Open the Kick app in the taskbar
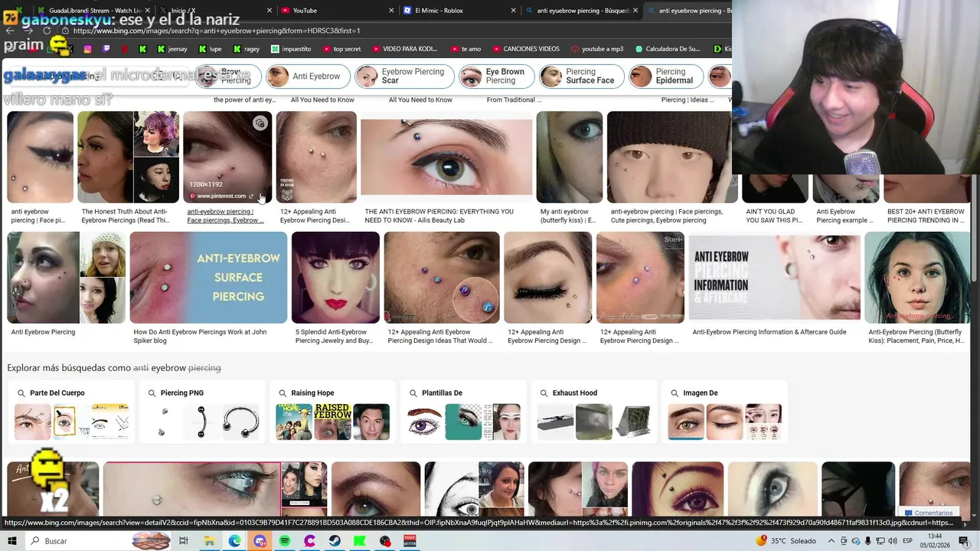 click(360, 541)
